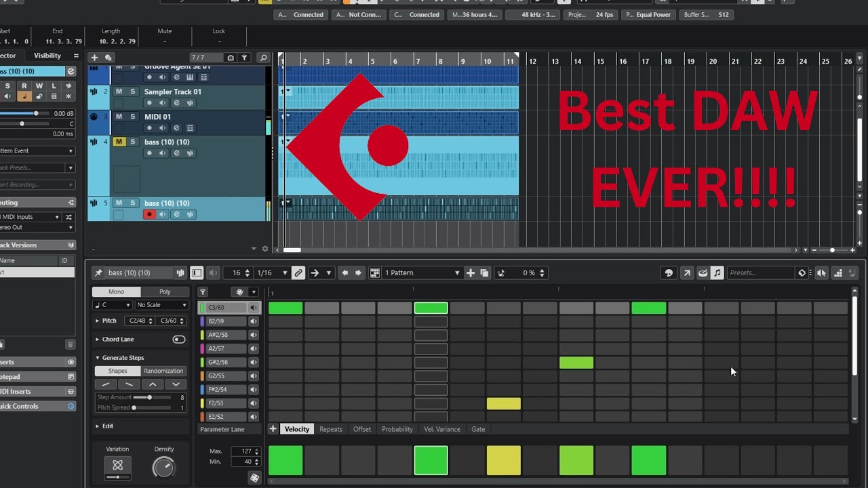Click randomize dice icon above lane list

coord(239,292)
